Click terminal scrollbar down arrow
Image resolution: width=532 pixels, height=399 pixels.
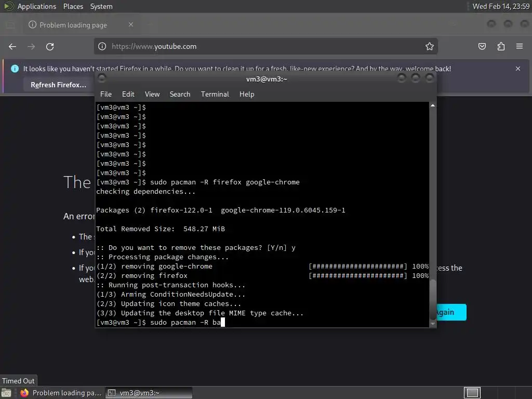click(433, 324)
